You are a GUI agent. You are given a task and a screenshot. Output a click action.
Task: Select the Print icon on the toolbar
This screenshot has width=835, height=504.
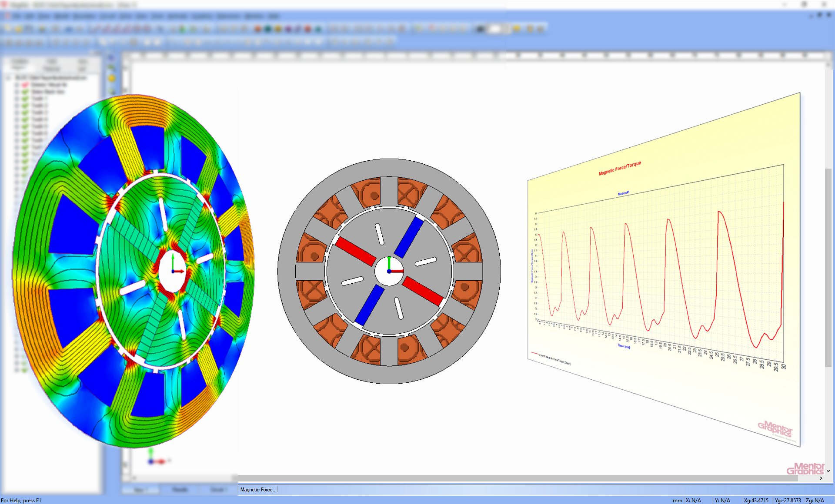pos(41,30)
